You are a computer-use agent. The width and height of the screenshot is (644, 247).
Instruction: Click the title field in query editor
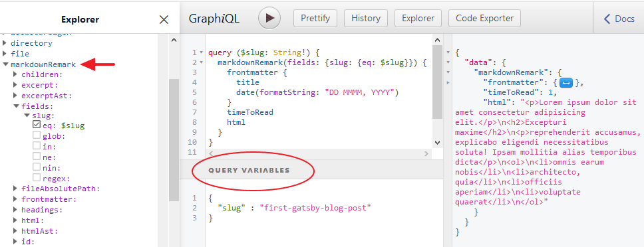[x=247, y=83]
